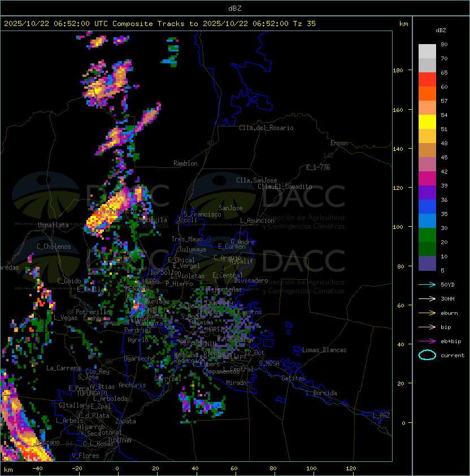Click the pink 42-45 dBZ swatch
470x476 pixels.
pyautogui.click(x=427, y=165)
